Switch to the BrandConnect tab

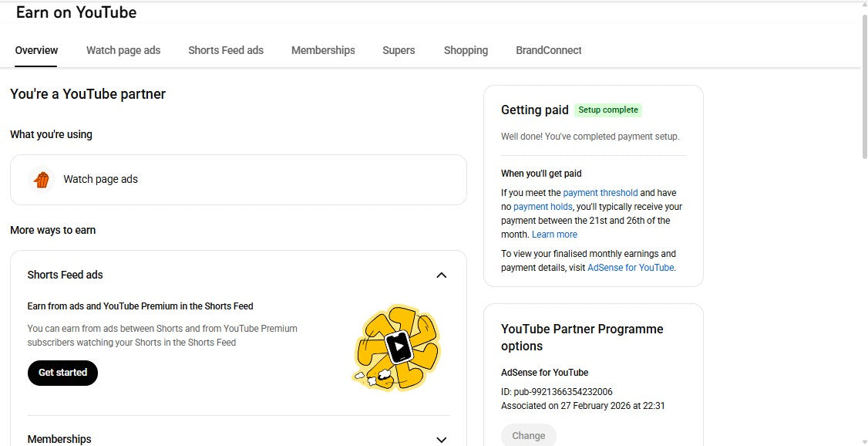[x=548, y=50]
